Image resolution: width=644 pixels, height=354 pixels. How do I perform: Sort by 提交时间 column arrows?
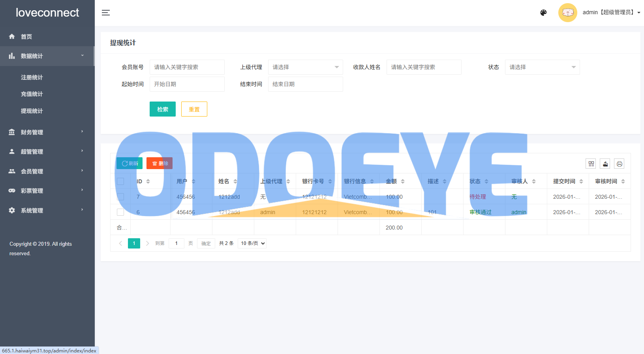tap(581, 181)
